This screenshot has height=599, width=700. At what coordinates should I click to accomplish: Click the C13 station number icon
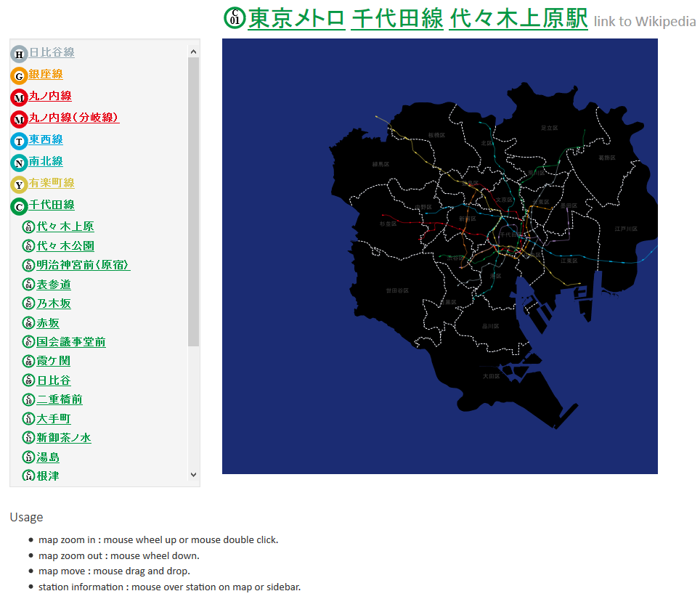pyautogui.click(x=28, y=457)
